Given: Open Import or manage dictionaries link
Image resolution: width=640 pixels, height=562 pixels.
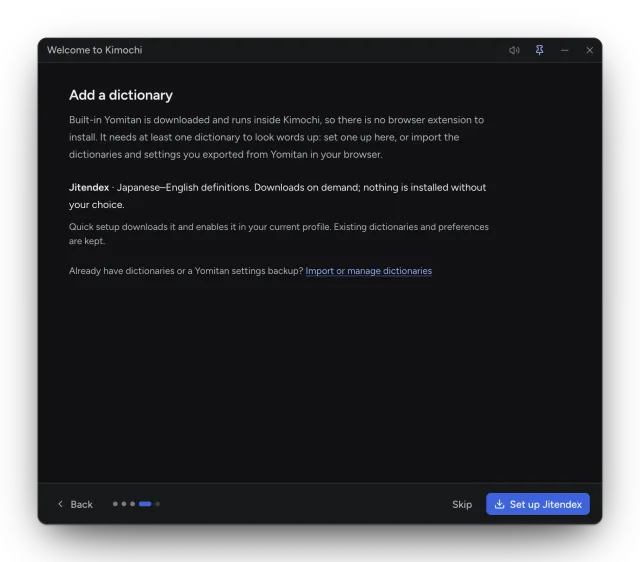Looking at the screenshot, I should click(369, 271).
